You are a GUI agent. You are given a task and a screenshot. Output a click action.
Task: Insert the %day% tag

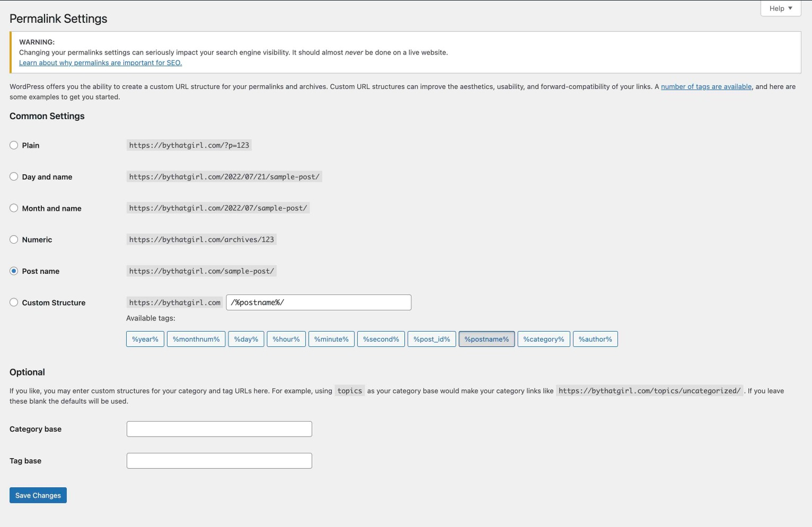click(246, 339)
